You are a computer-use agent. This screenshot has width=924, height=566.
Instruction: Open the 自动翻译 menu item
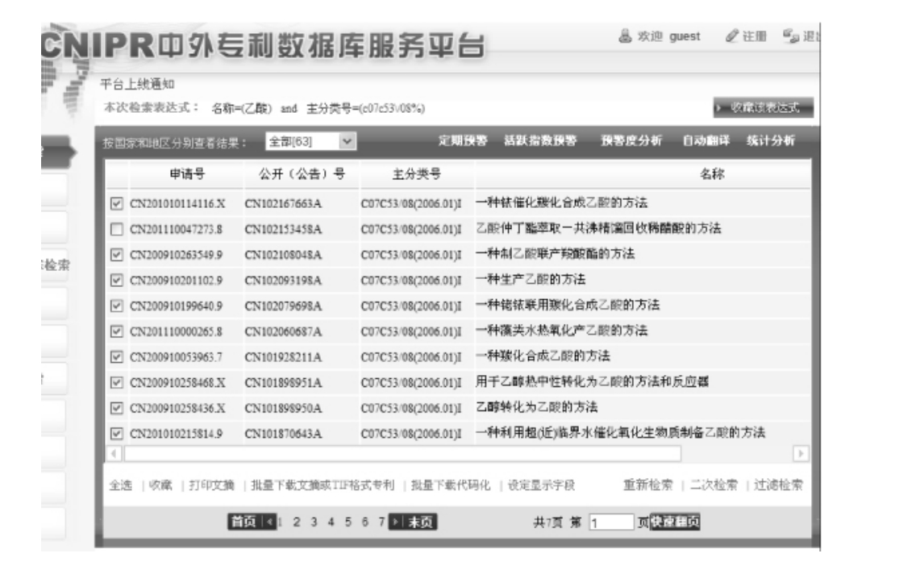click(x=706, y=141)
